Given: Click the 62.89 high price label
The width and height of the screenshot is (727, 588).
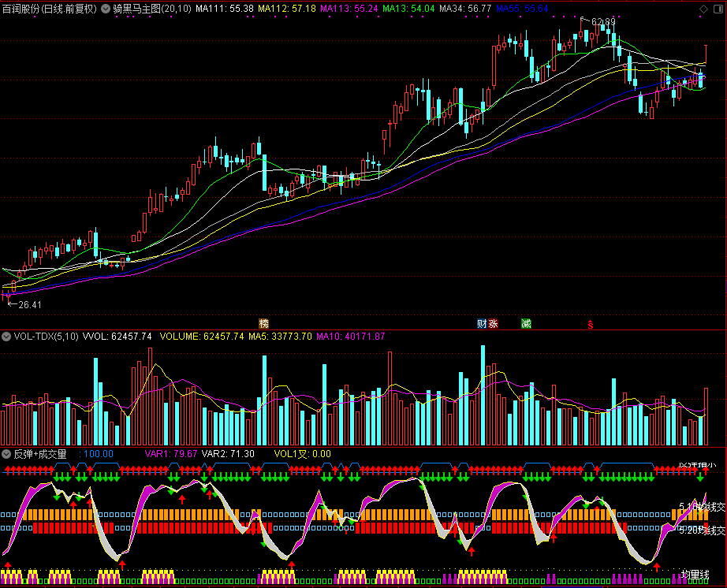Looking at the screenshot, I should click(x=603, y=22).
